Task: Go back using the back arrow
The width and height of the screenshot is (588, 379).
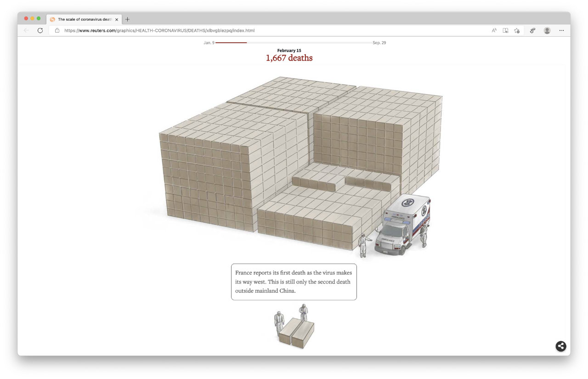Action: click(26, 30)
